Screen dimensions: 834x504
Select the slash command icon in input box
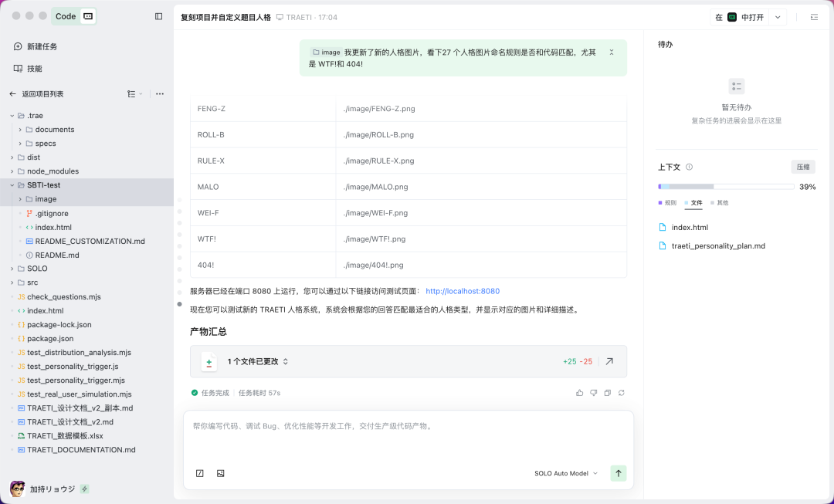click(199, 473)
